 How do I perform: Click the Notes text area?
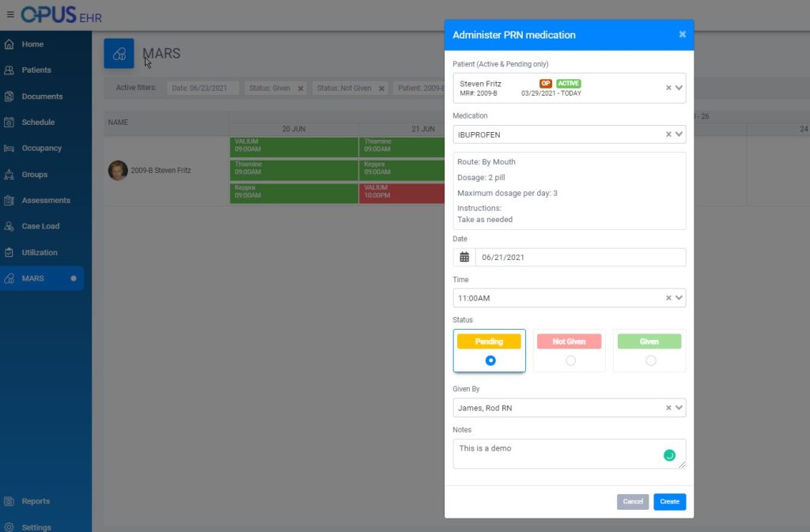tap(570, 454)
